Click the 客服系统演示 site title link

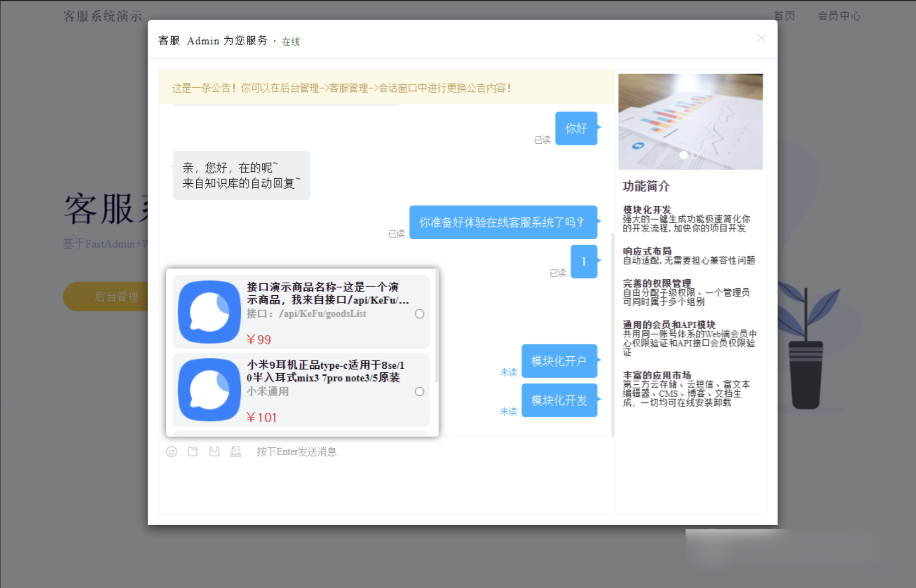pos(102,15)
